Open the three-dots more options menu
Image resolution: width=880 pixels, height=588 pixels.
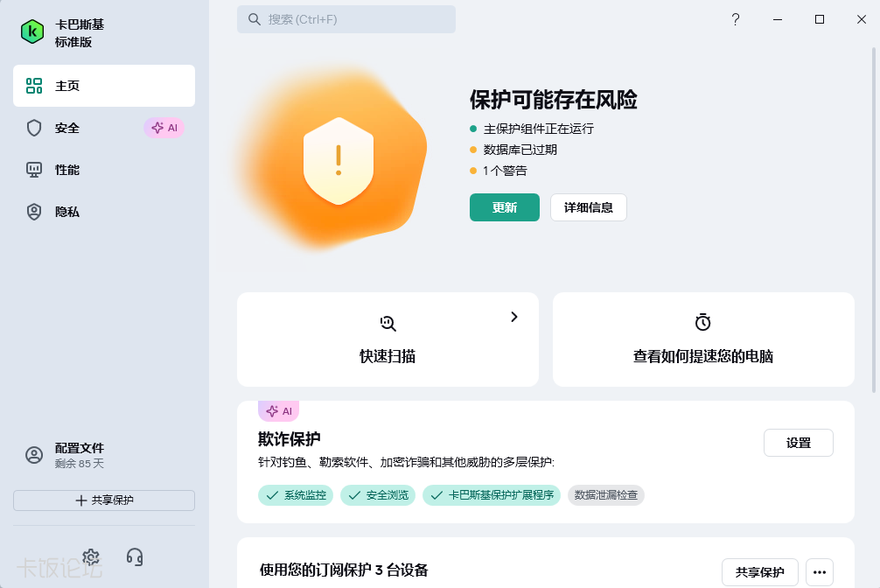coord(820,572)
